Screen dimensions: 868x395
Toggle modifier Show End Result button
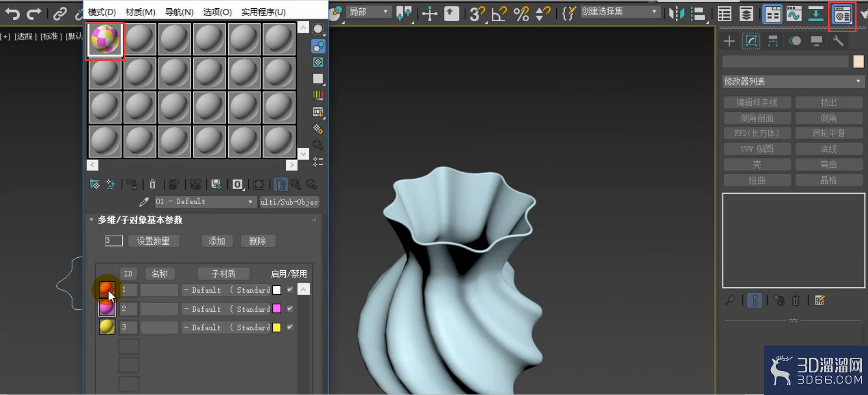coord(755,300)
